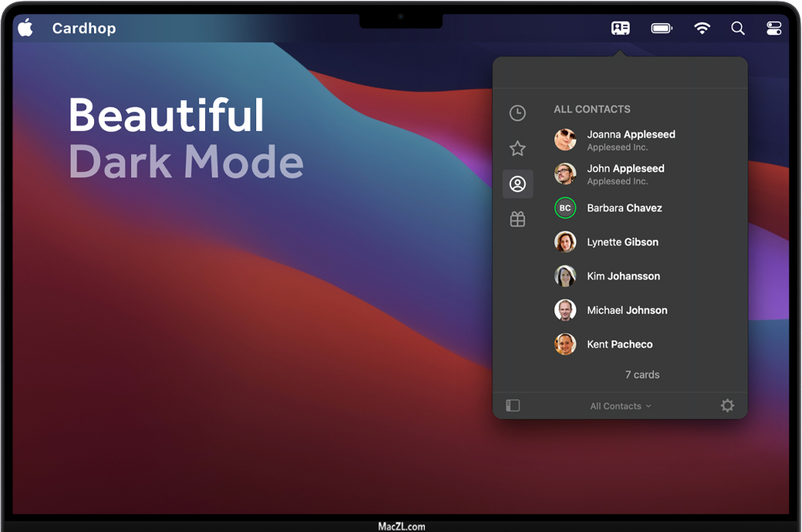Toggle the sidebar panel icon

tap(513, 406)
